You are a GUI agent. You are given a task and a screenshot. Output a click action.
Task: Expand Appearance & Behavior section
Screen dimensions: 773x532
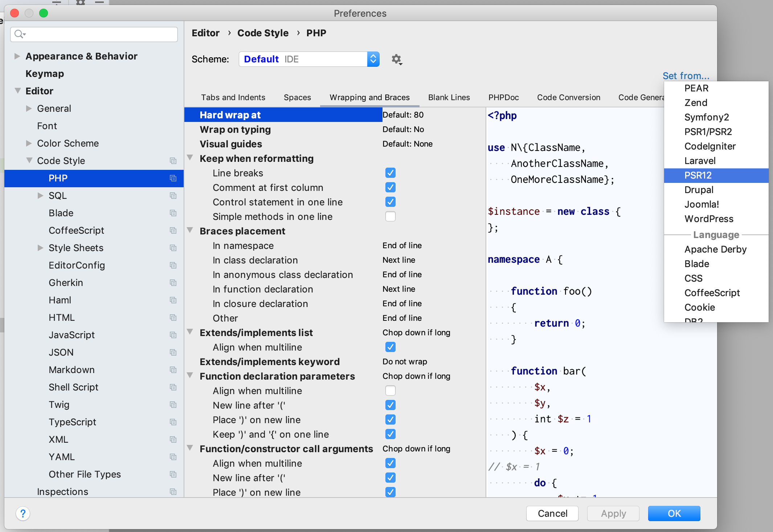pyautogui.click(x=17, y=56)
